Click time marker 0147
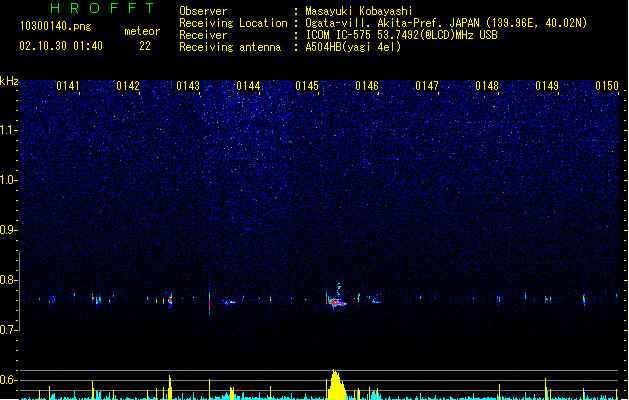 point(427,86)
